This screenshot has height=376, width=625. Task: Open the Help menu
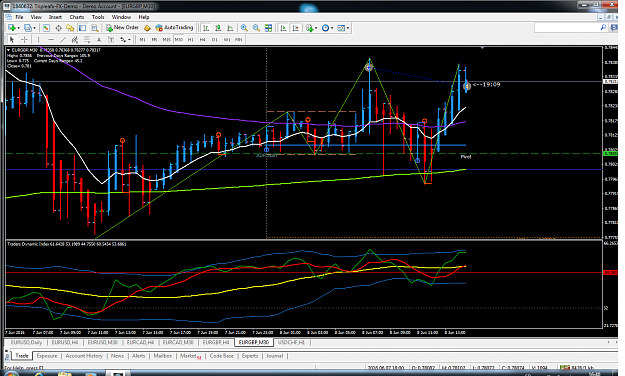click(x=144, y=17)
